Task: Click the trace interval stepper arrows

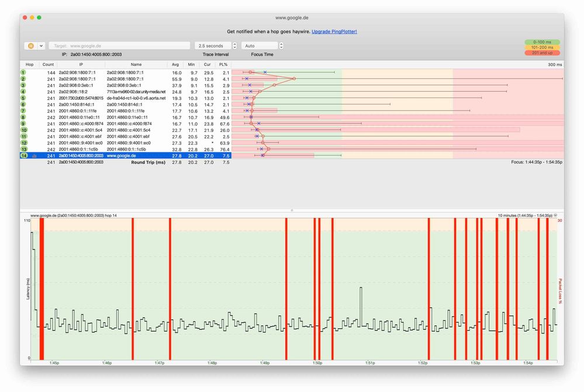Action: (x=234, y=46)
